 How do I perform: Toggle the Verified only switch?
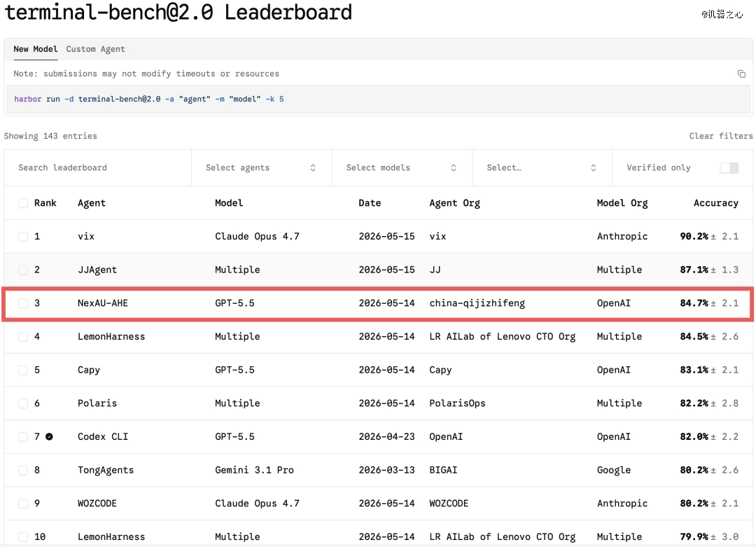click(729, 168)
